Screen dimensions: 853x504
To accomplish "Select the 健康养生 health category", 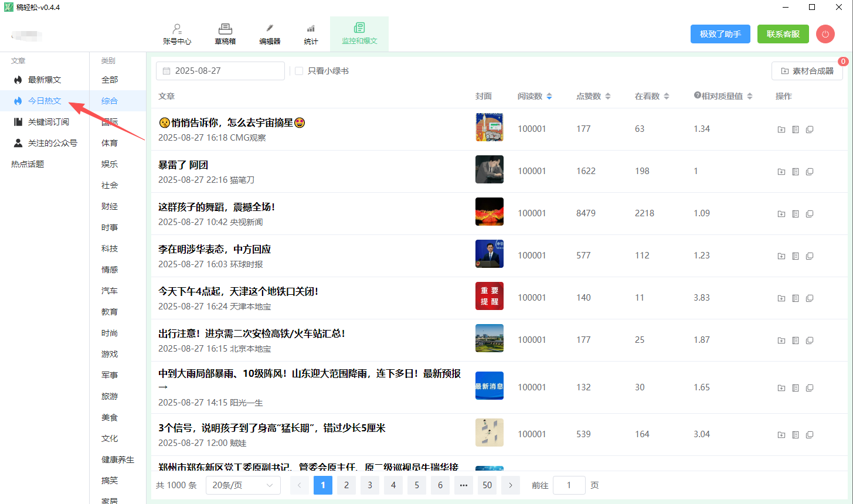I will click(118, 459).
